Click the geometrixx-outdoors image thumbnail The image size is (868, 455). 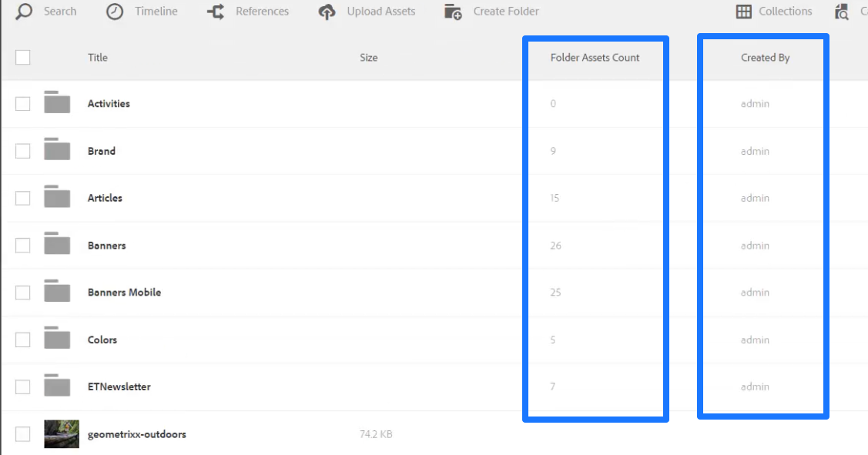click(63, 433)
